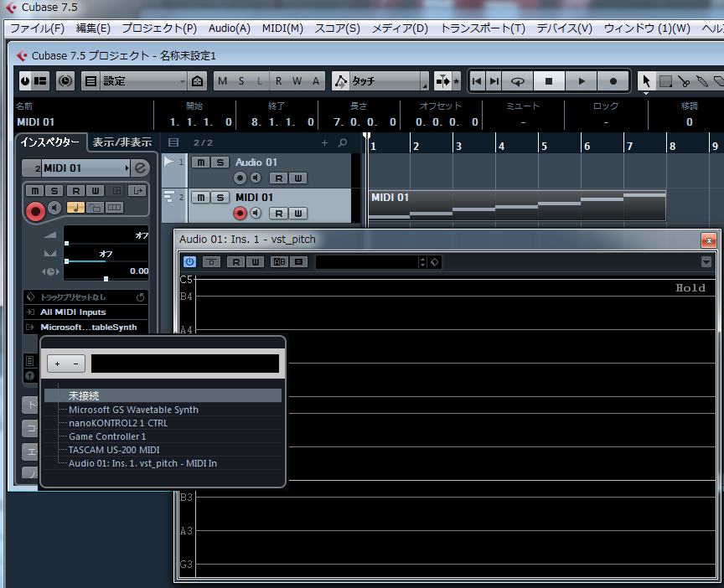Disable record on MIDI 01 track in list
The height and width of the screenshot is (588, 724).
240,214
